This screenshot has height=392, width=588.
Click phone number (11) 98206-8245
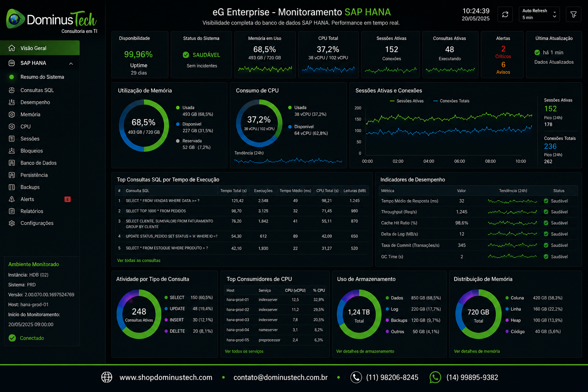(x=392, y=377)
